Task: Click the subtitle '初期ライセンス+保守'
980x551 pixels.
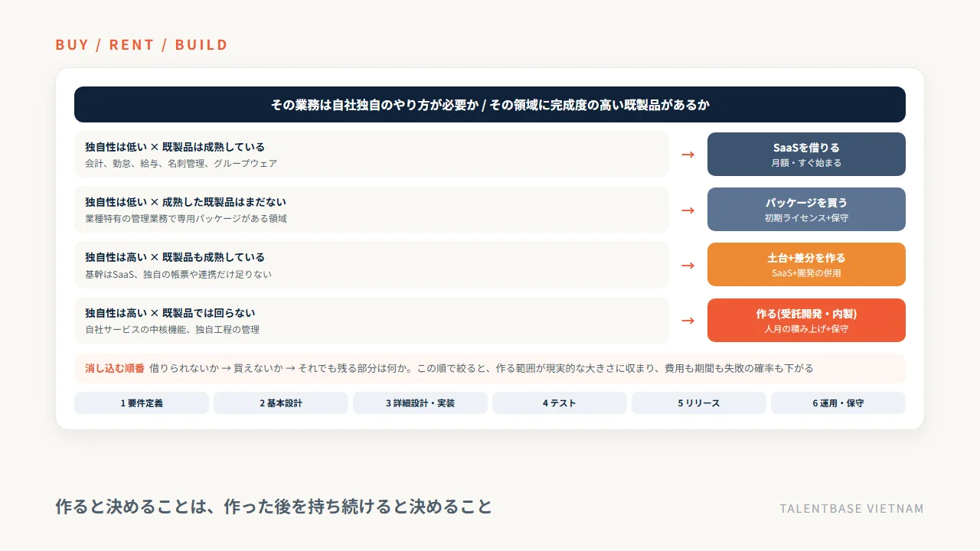Action: [806, 218]
